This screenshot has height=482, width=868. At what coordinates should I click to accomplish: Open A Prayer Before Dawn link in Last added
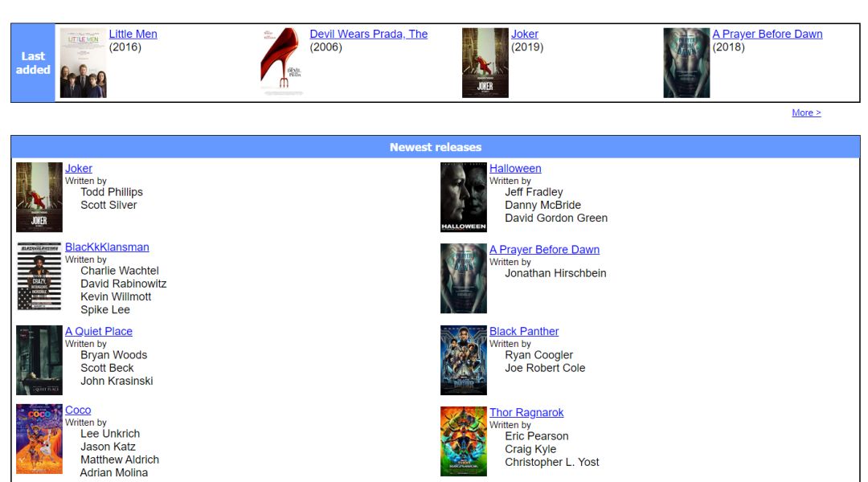768,34
